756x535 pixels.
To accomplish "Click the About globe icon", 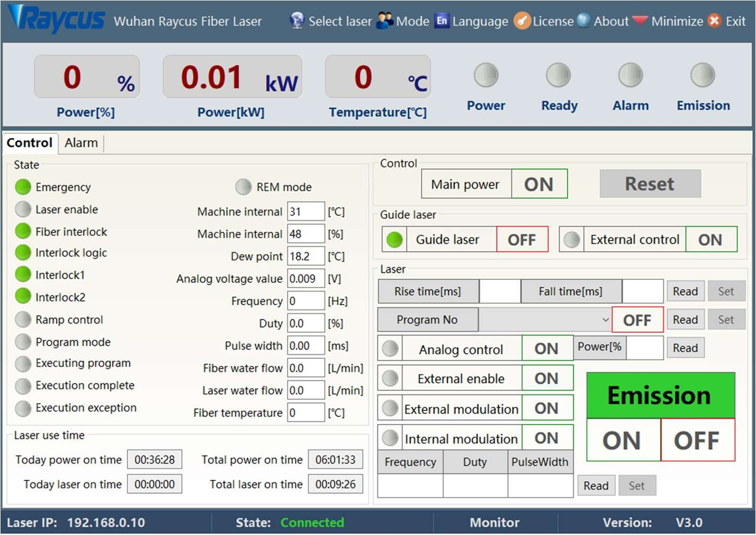I will pyautogui.click(x=584, y=21).
